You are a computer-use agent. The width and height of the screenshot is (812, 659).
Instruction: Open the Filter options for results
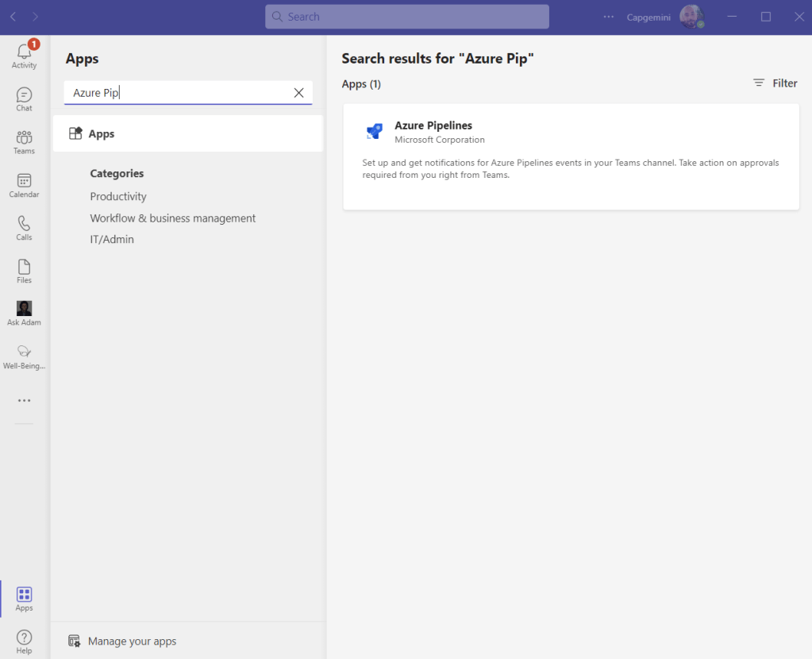pyautogui.click(x=775, y=83)
